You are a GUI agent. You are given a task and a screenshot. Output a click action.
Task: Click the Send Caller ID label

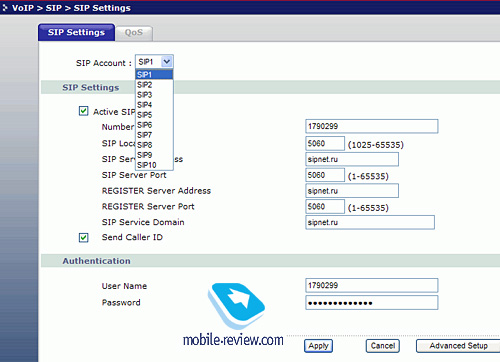(132, 237)
